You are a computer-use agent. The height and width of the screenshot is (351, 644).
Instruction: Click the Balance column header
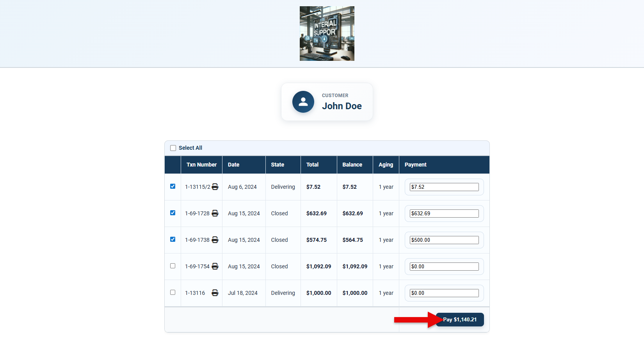[x=352, y=165]
